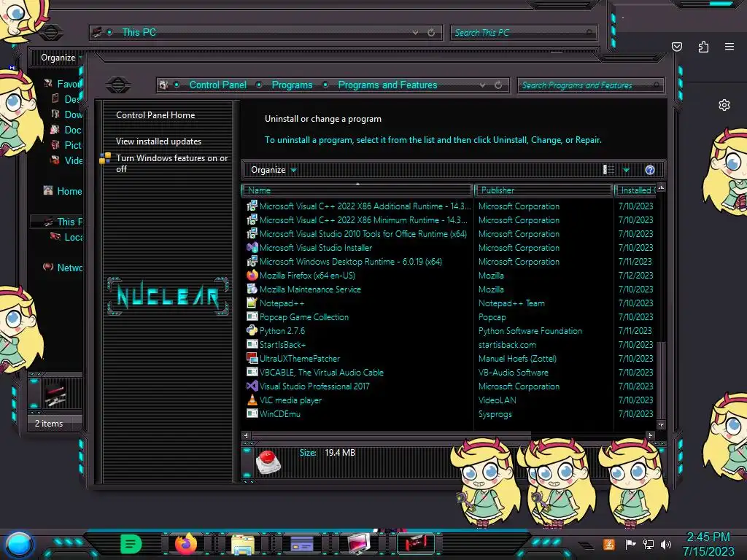
Task: Open the green chat app in the taskbar
Action: pos(131,543)
